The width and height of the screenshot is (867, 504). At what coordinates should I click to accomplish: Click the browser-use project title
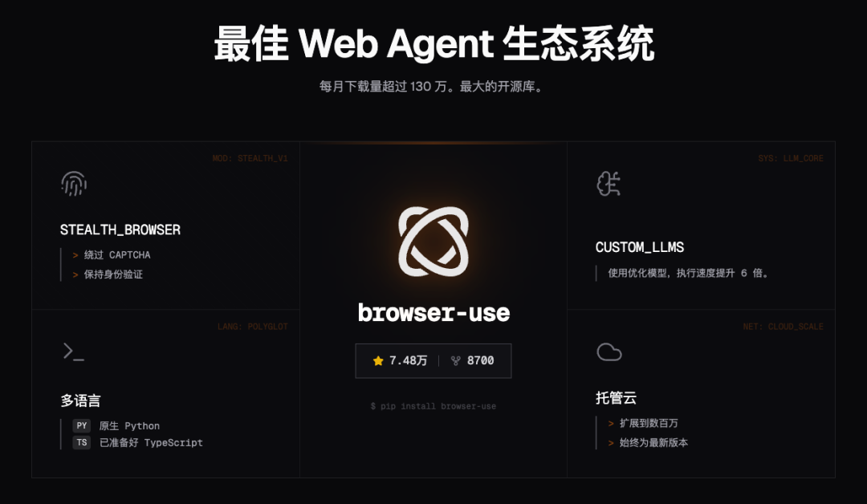pyautogui.click(x=433, y=313)
